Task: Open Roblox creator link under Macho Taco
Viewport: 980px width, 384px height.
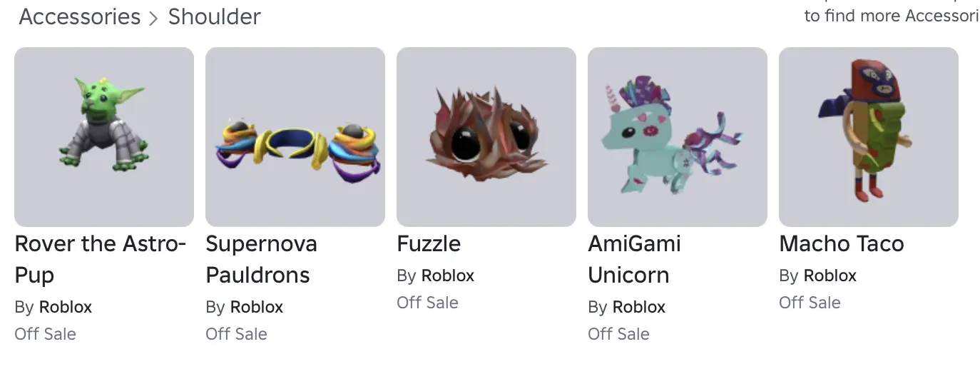Action: click(x=830, y=276)
